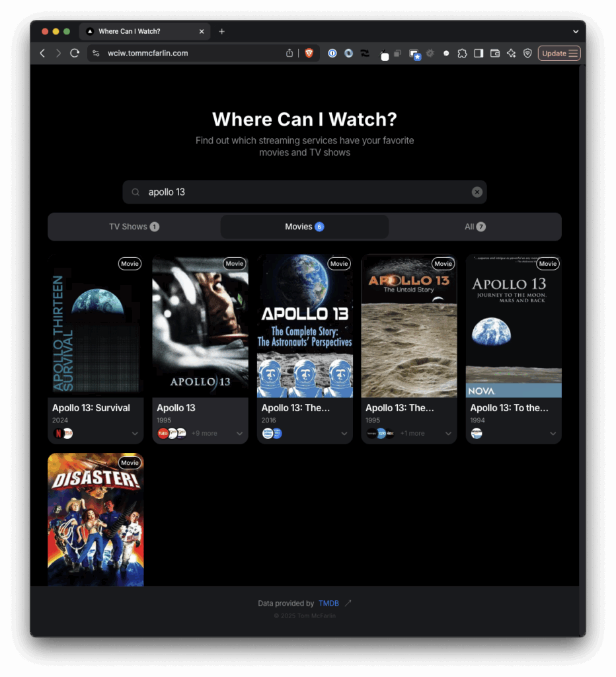
Task: Click the share icon in address bar
Action: tap(289, 53)
